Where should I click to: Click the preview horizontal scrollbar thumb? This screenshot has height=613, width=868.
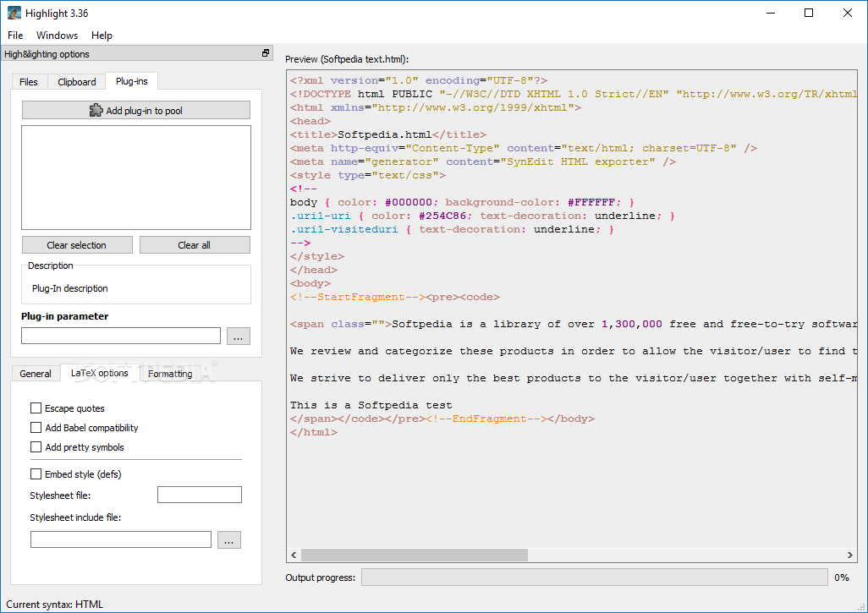pyautogui.click(x=414, y=555)
